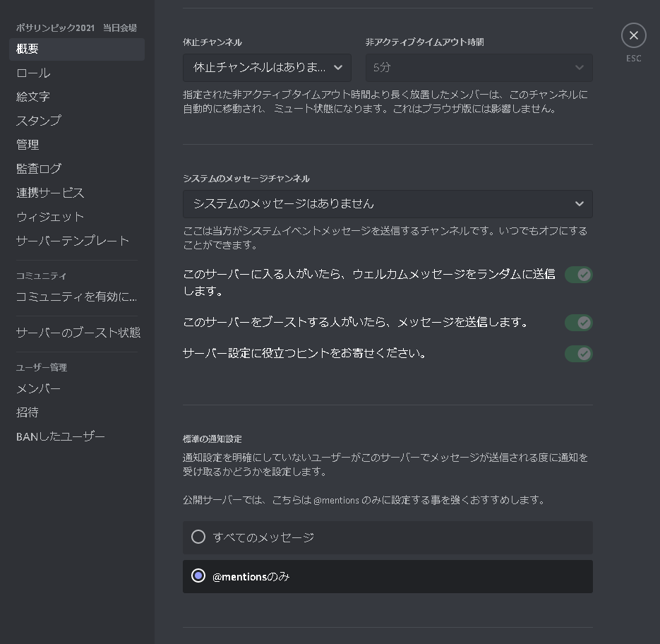This screenshot has height=644, width=660.
Task: Toggle boost message notification switch
Action: click(579, 323)
